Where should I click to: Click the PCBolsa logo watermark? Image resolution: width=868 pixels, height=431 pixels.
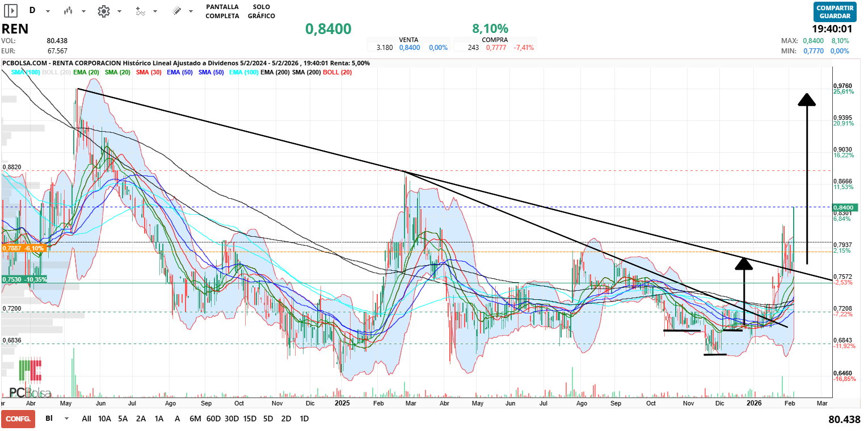pos(30,379)
